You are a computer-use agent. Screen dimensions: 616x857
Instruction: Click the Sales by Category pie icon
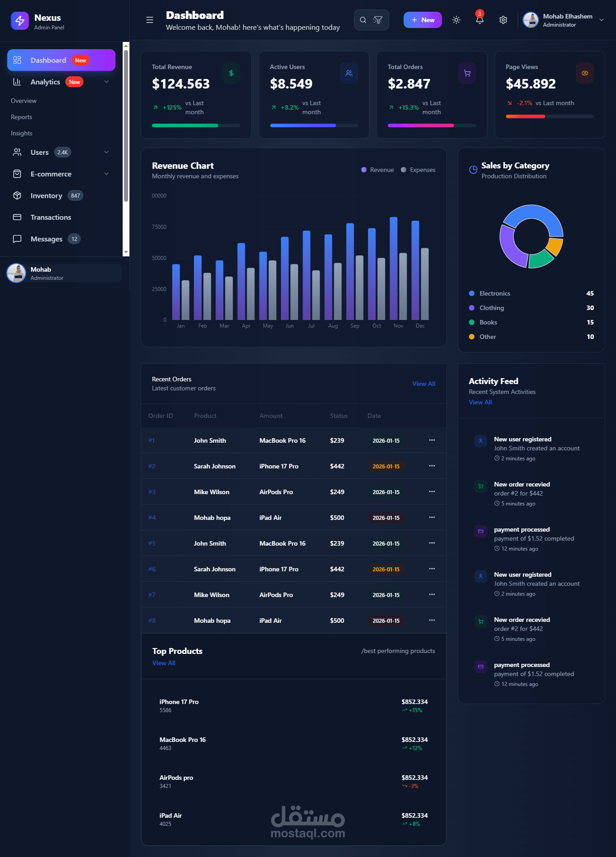(473, 170)
